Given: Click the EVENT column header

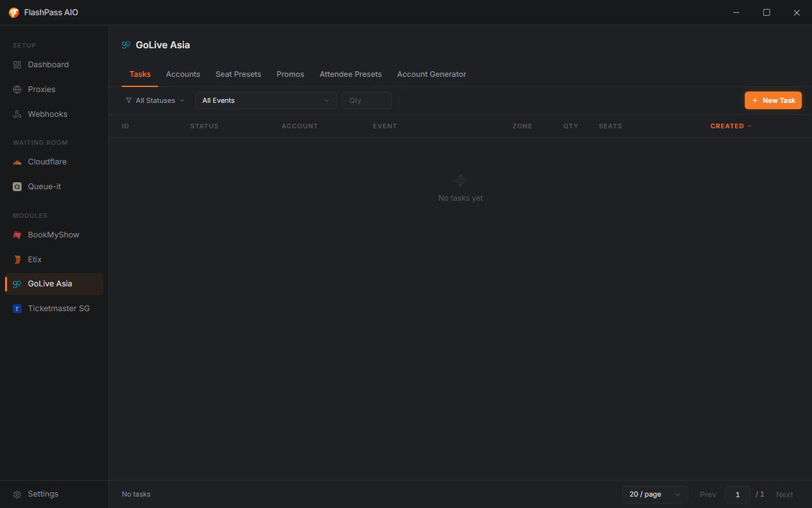Looking at the screenshot, I should [385, 126].
